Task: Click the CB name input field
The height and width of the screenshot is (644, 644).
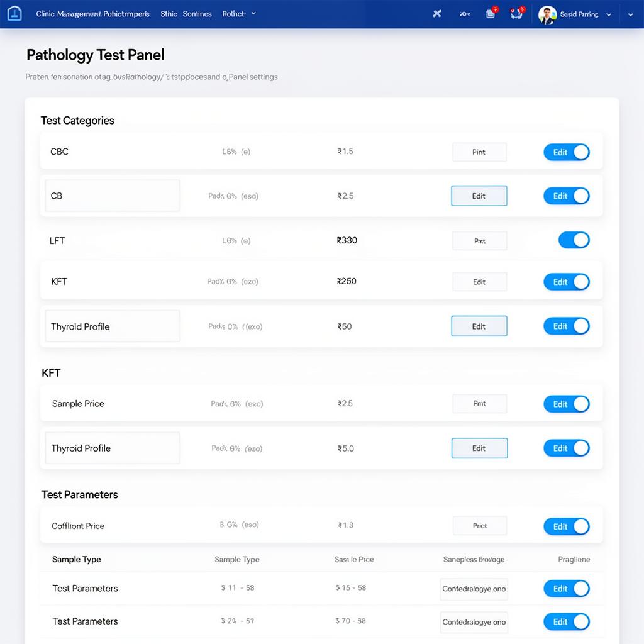Action: click(x=113, y=196)
